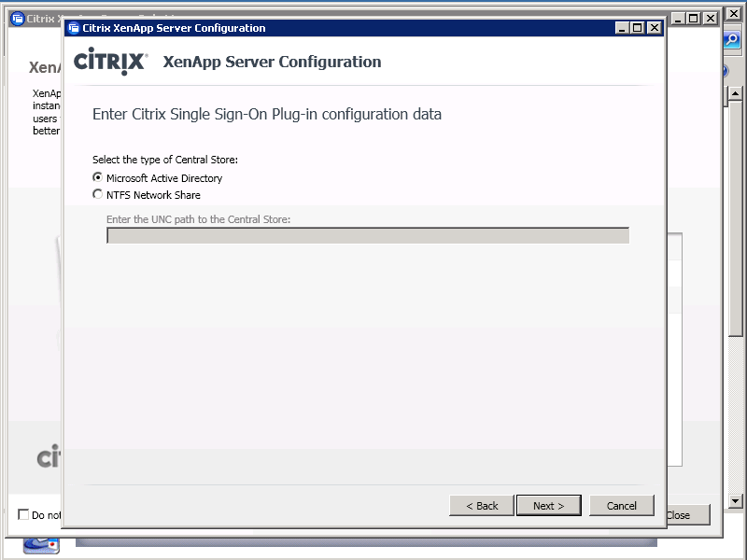Tick the partially hidden 'Do not' checkbox
The image size is (747, 560).
[23, 514]
